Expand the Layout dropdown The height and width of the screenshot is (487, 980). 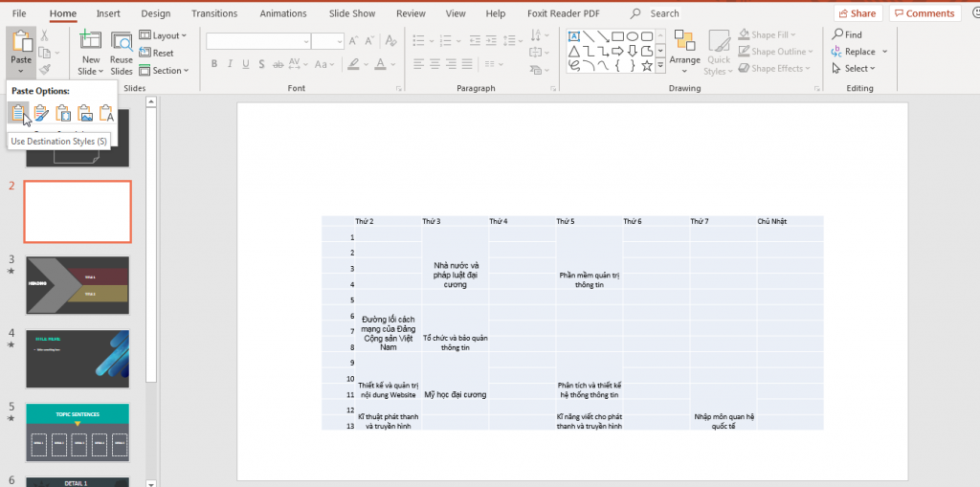coord(163,35)
